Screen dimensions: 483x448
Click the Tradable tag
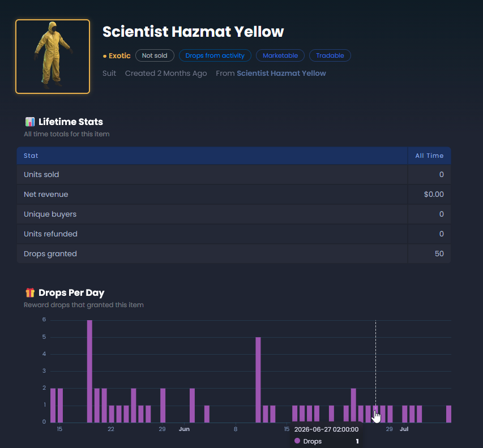coord(330,55)
